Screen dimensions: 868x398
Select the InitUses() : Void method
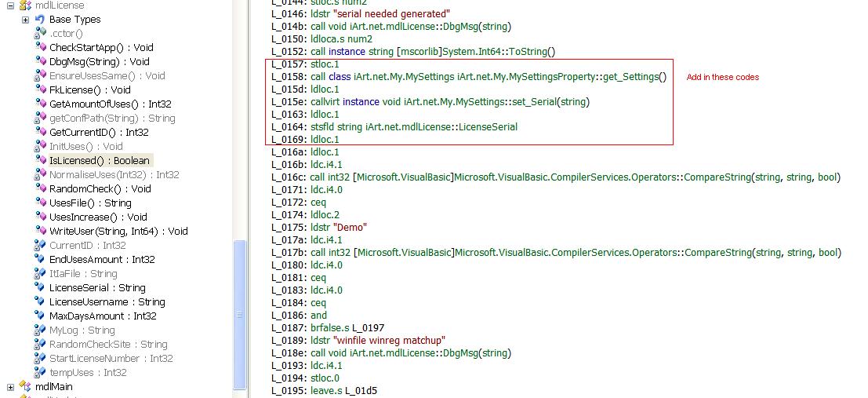pyautogui.click(x=86, y=146)
